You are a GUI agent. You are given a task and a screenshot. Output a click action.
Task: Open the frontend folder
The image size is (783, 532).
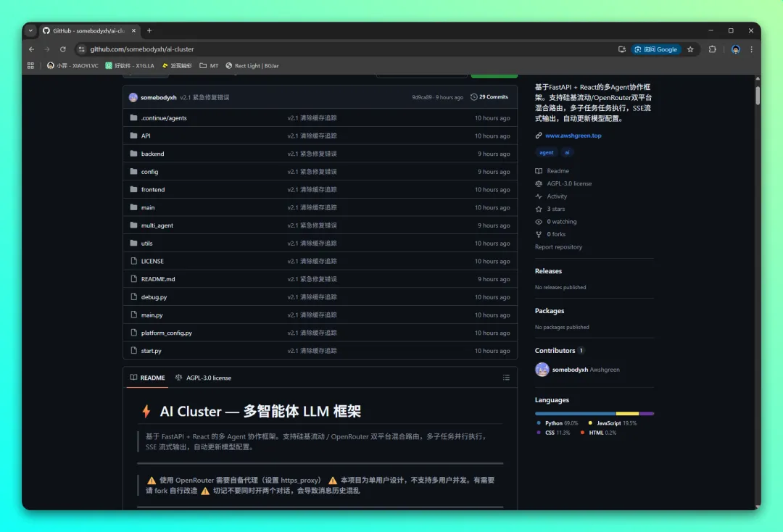[153, 190]
